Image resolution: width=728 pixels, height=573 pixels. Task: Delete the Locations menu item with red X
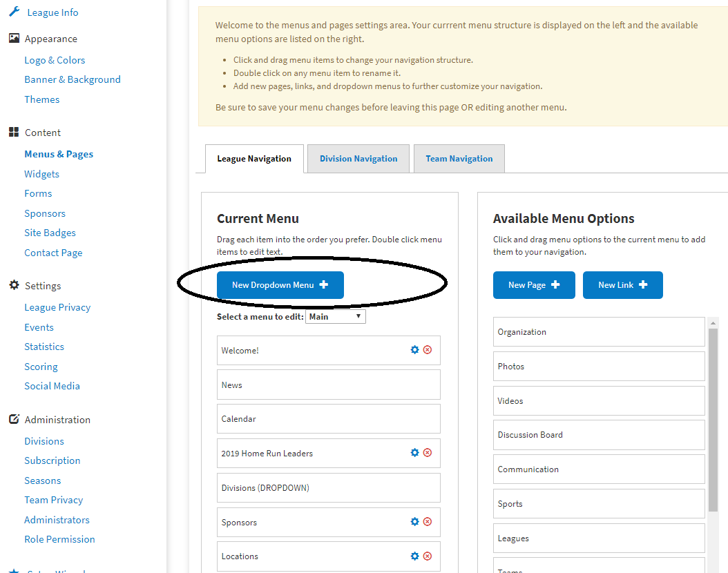(428, 556)
